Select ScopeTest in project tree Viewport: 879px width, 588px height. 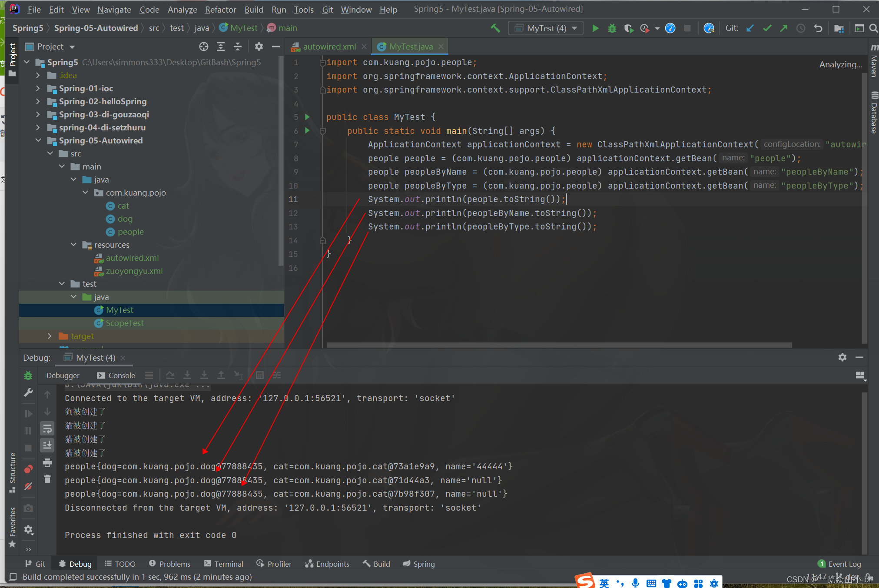[x=124, y=323]
